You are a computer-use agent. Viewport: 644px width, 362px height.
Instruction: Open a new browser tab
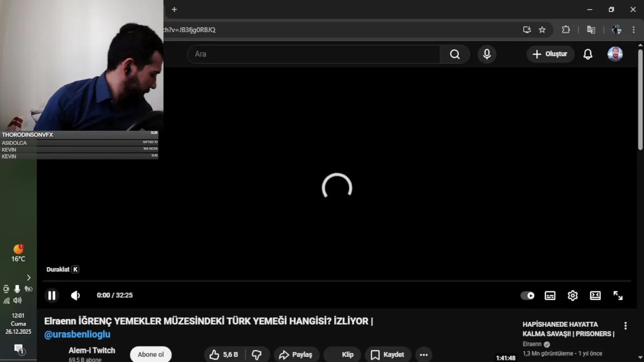tap(174, 10)
